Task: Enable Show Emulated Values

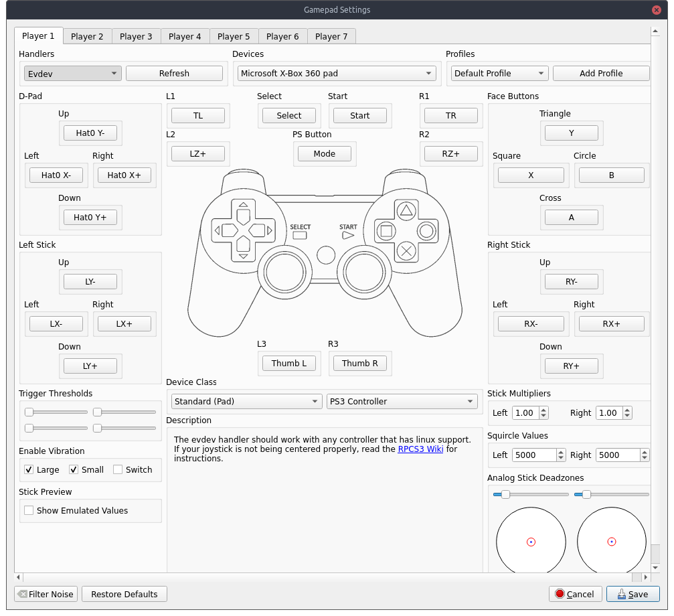Action: tap(29, 510)
